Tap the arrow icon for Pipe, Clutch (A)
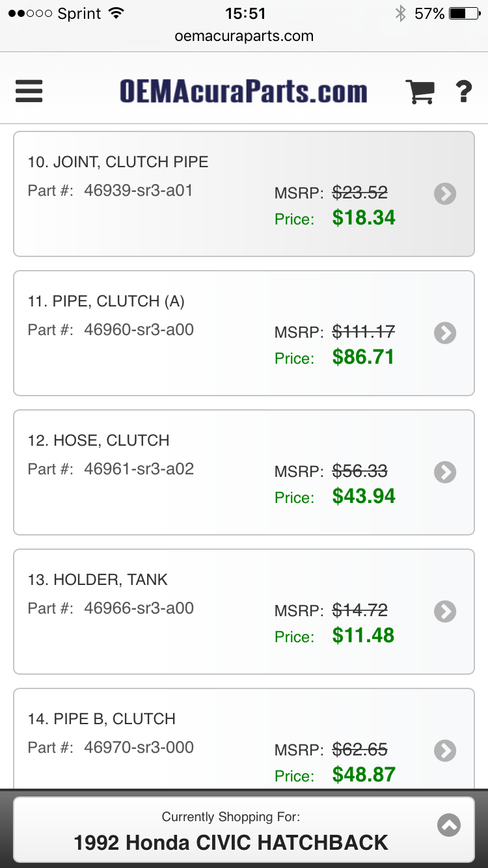 pyautogui.click(x=445, y=333)
